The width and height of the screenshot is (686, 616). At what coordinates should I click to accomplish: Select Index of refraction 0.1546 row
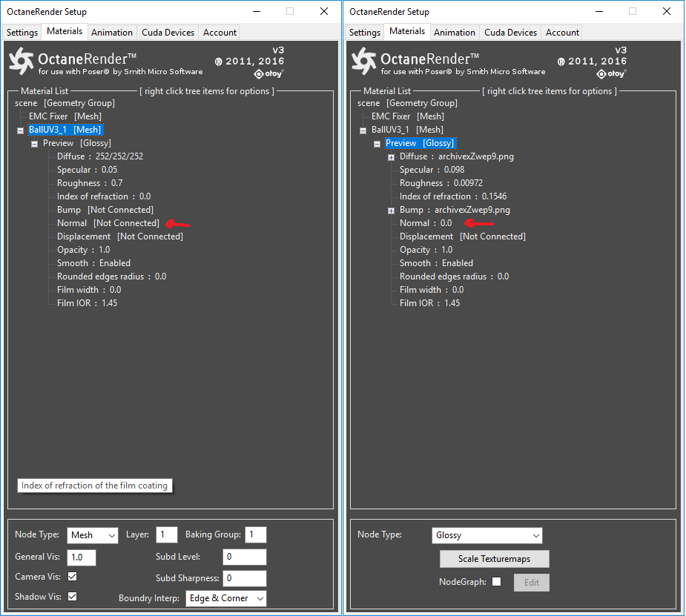tap(453, 196)
